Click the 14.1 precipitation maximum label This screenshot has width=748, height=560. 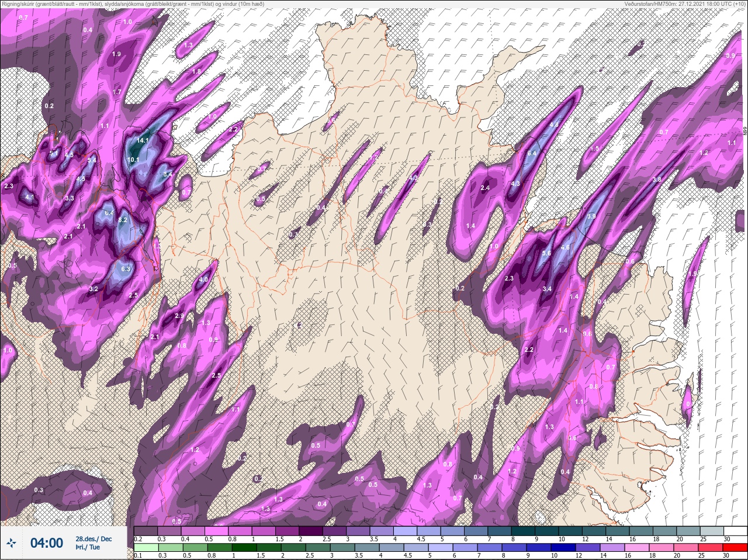[143, 140]
